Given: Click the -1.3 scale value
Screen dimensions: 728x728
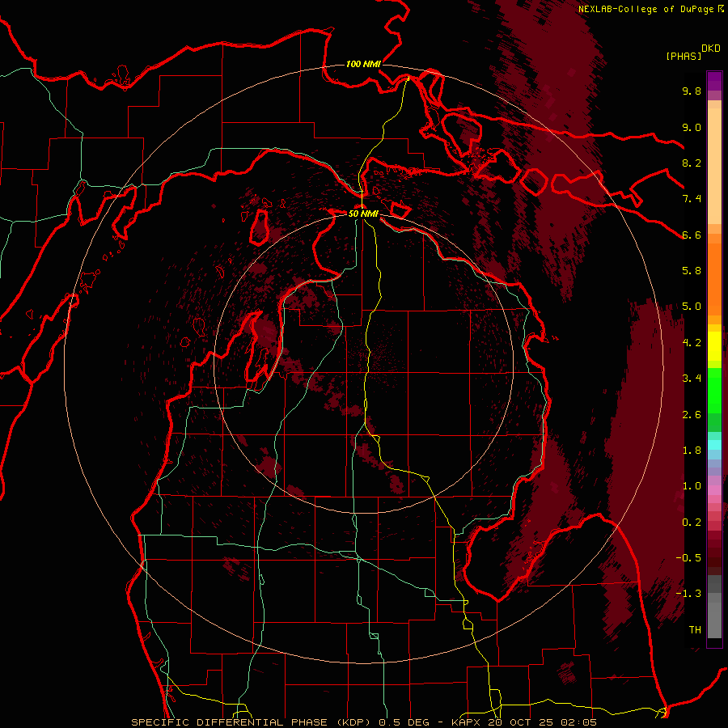Looking at the screenshot, I should [688, 594].
